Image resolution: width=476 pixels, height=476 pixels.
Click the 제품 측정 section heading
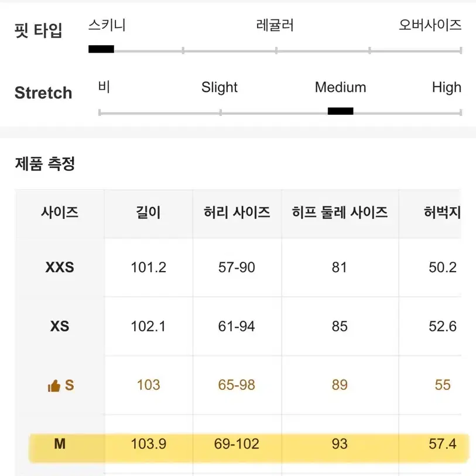[45, 164]
